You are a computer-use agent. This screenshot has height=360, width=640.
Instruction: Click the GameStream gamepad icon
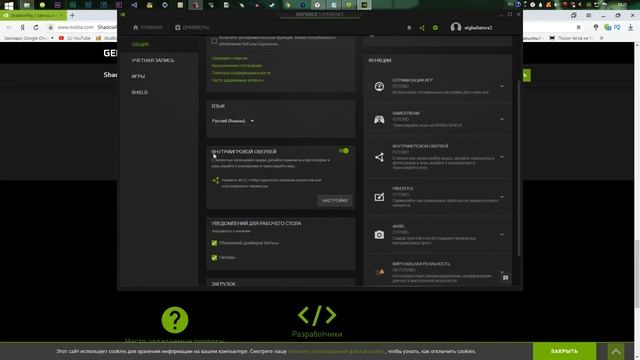tap(379, 119)
